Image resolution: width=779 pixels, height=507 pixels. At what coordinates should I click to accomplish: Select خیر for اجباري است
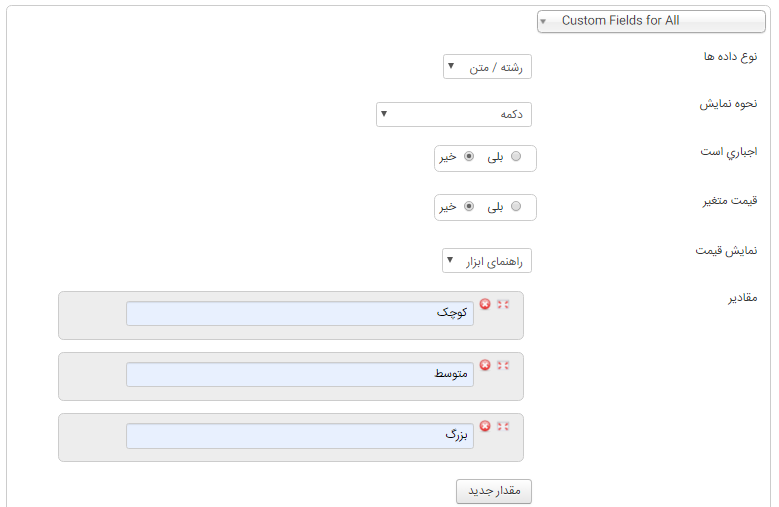pyautogui.click(x=468, y=157)
